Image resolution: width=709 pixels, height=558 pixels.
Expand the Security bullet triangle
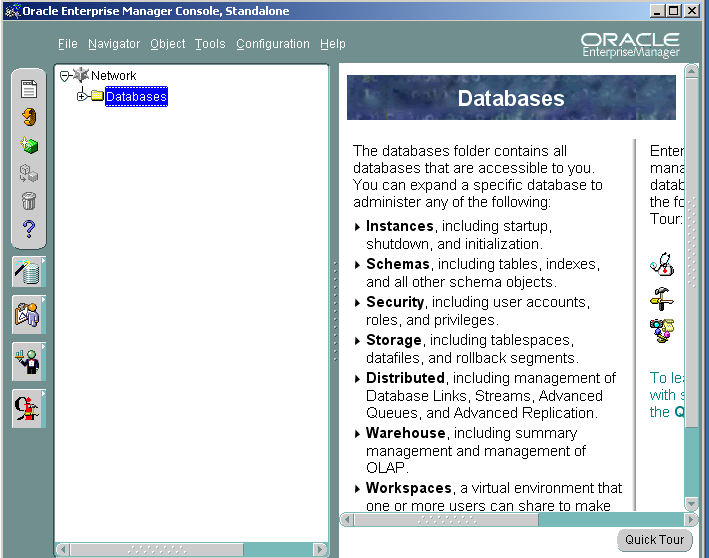(357, 303)
